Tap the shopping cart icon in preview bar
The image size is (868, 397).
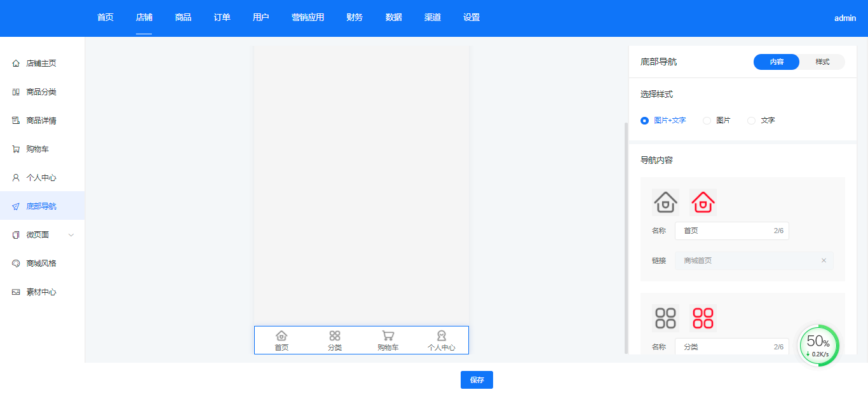(x=388, y=336)
